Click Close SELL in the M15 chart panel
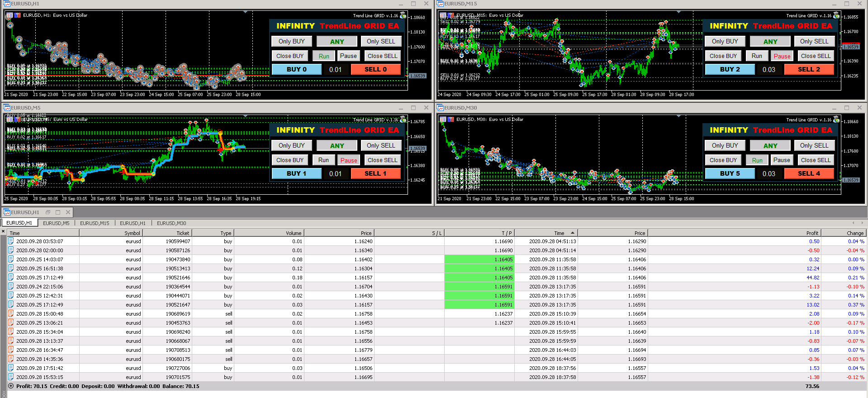Image resolution: width=868 pixels, height=398 pixels. click(816, 56)
